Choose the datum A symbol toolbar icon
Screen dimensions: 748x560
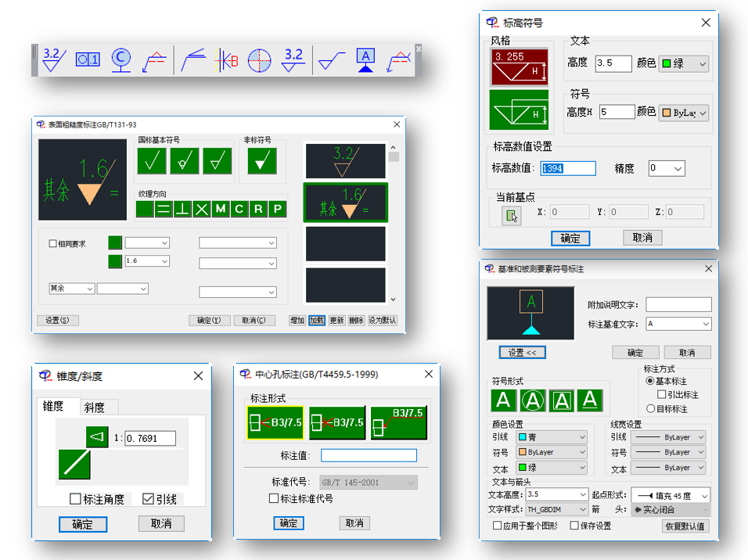click(365, 60)
